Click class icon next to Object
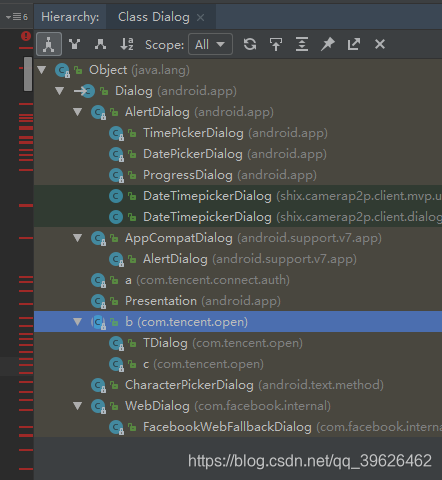The width and height of the screenshot is (442, 480). click(x=62, y=70)
